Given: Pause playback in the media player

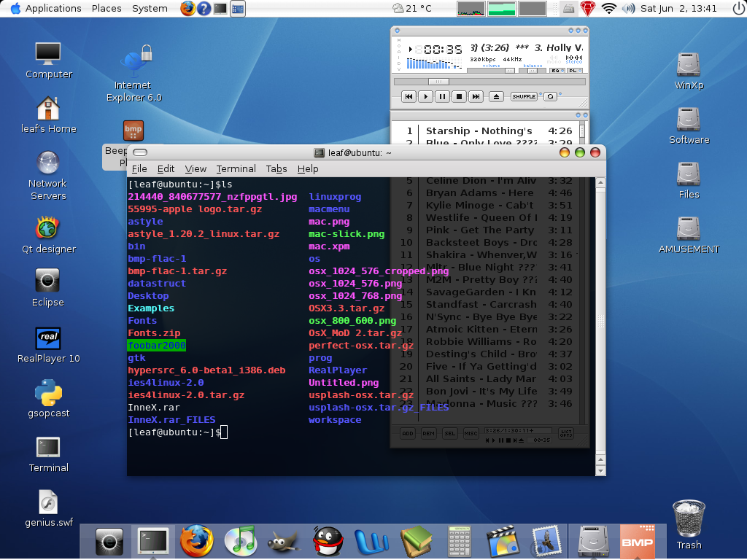Looking at the screenshot, I should click(442, 97).
